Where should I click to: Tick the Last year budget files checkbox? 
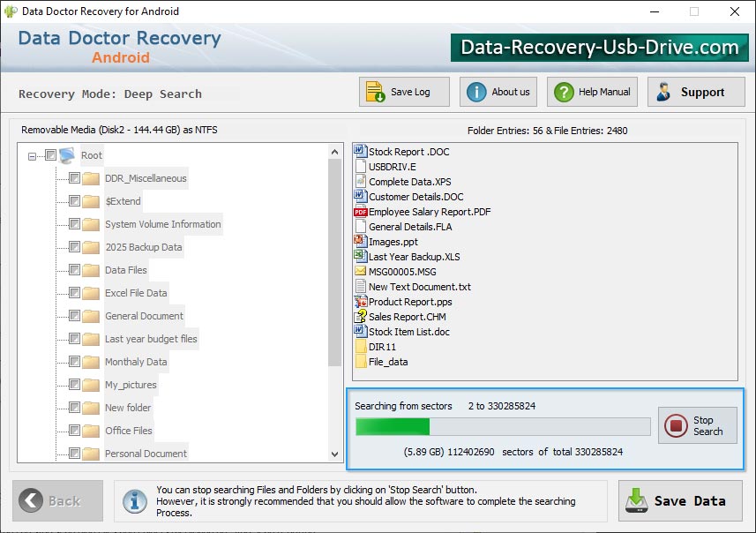tap(76, 339)
